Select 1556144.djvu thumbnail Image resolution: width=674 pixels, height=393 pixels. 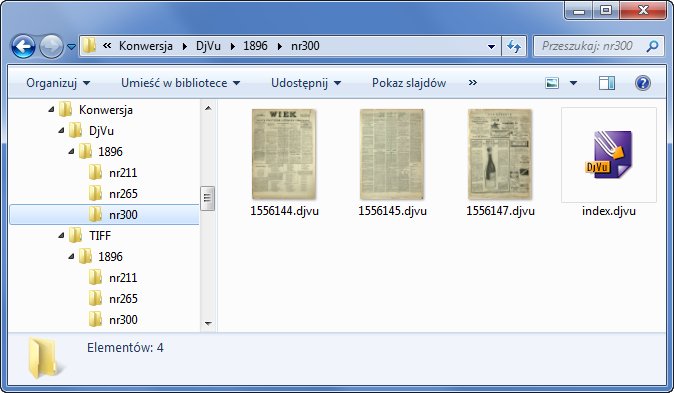pyautogui.click(x=284, y=154)
